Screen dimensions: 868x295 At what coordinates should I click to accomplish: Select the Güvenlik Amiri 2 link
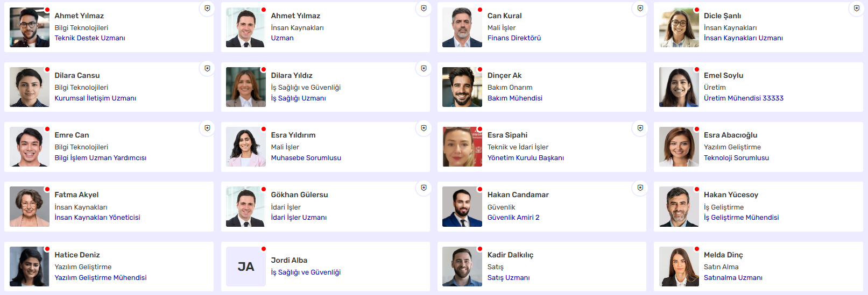pos(513,218)
